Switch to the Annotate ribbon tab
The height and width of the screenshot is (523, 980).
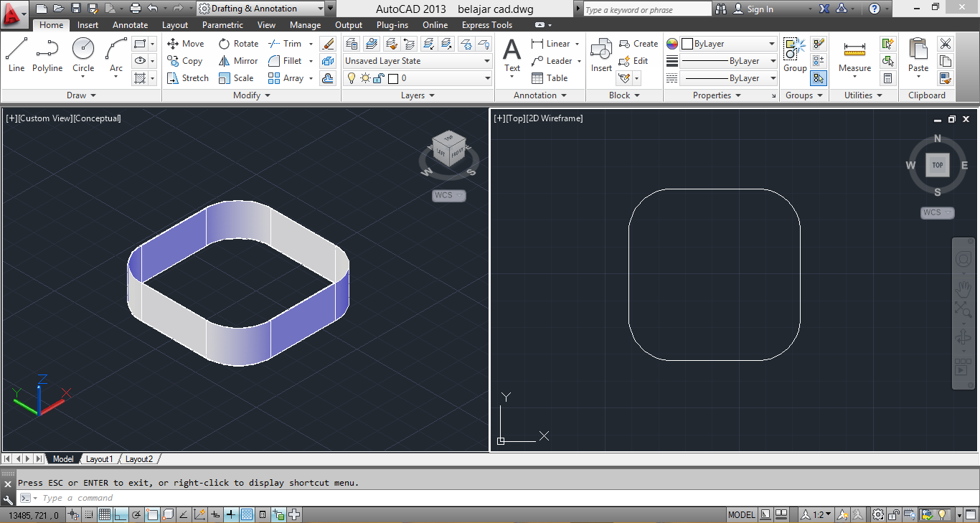pyautogui.click(x=130, y=25)
